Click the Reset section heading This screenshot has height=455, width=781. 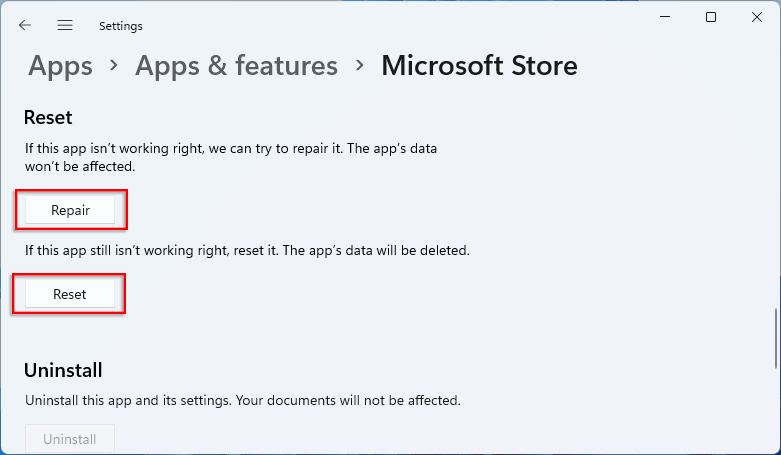coord(48,117)
